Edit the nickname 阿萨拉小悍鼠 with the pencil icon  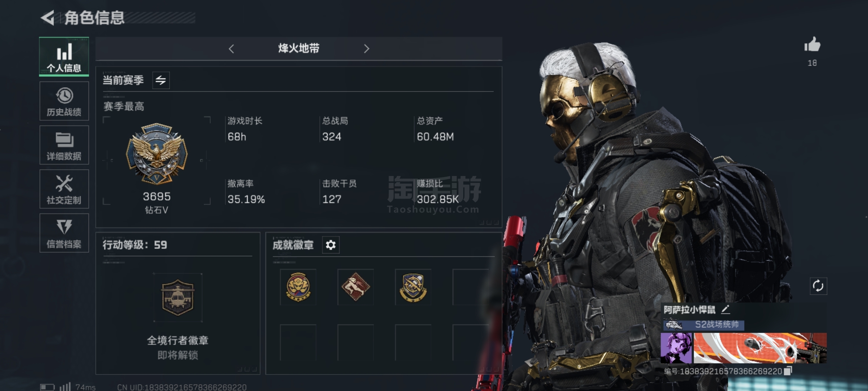pos(726,310)
